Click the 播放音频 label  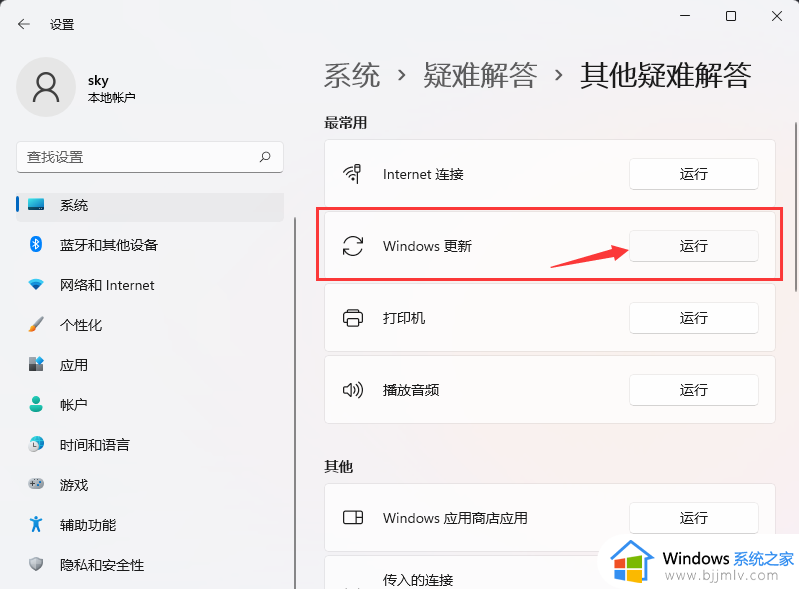(411, 390)
